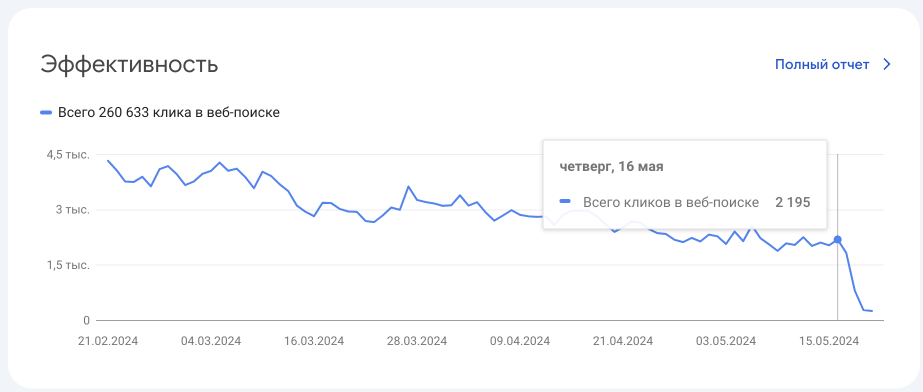
Task: Click the 04.03.2024 axis date label
Action: 211,341
